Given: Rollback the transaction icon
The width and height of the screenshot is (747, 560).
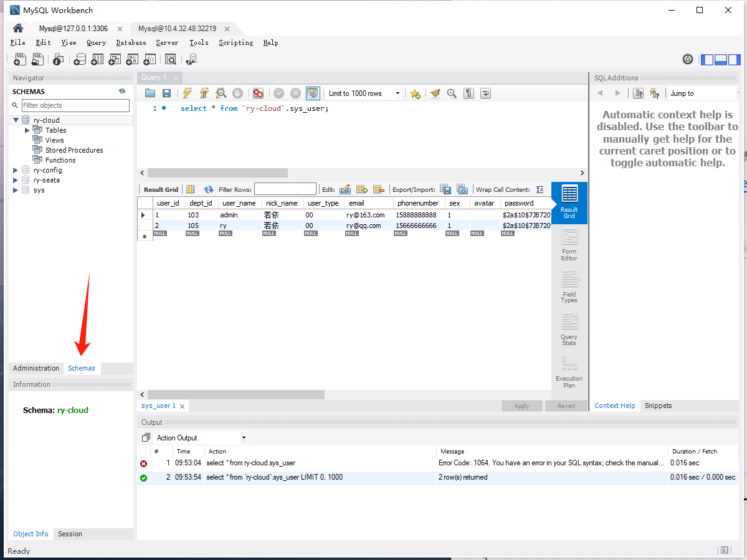Looking at the screenshot, I should [x=295, y=93].
